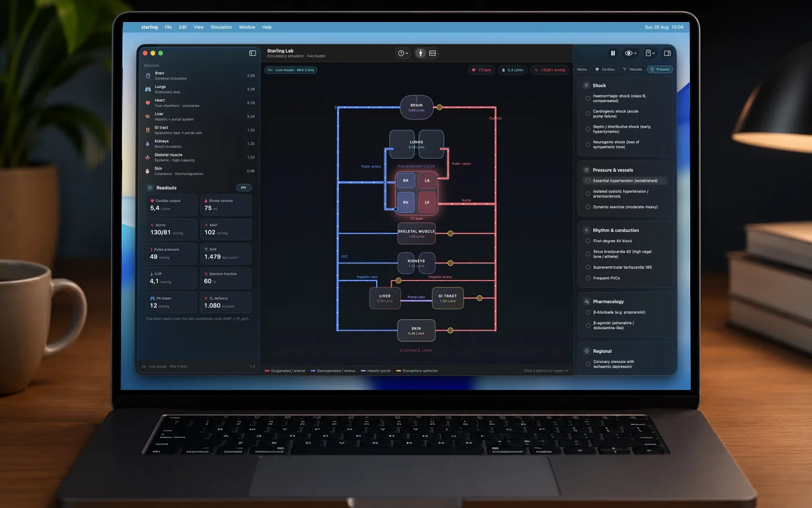The image size is (812, 508).
Task: Click the 72 bpm heart-rate chip
Action: point(482,70)
